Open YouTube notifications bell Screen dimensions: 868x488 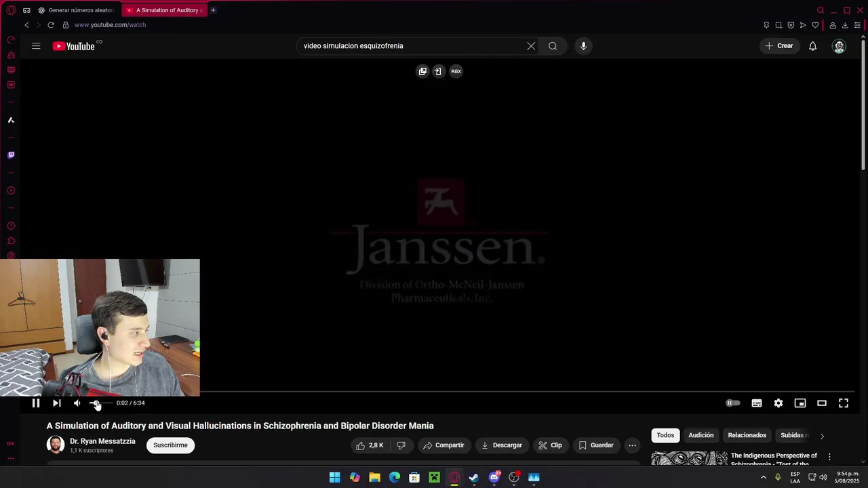pyautogui.click(x=812, y=46)
